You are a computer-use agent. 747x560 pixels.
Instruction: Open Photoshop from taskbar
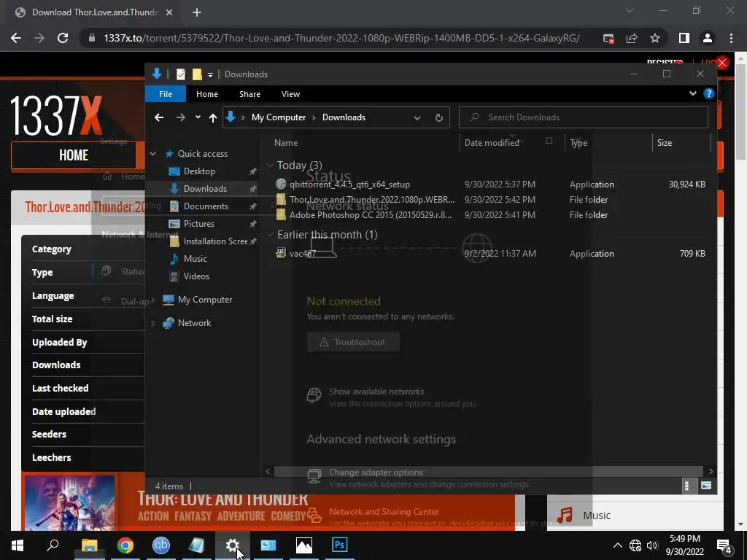(340, 545)
